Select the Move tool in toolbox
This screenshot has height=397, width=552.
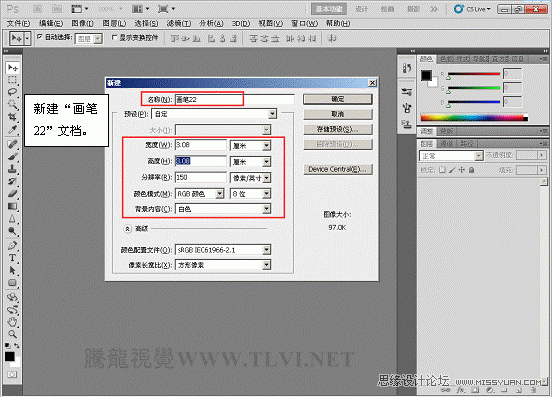[x=13, y=67]
